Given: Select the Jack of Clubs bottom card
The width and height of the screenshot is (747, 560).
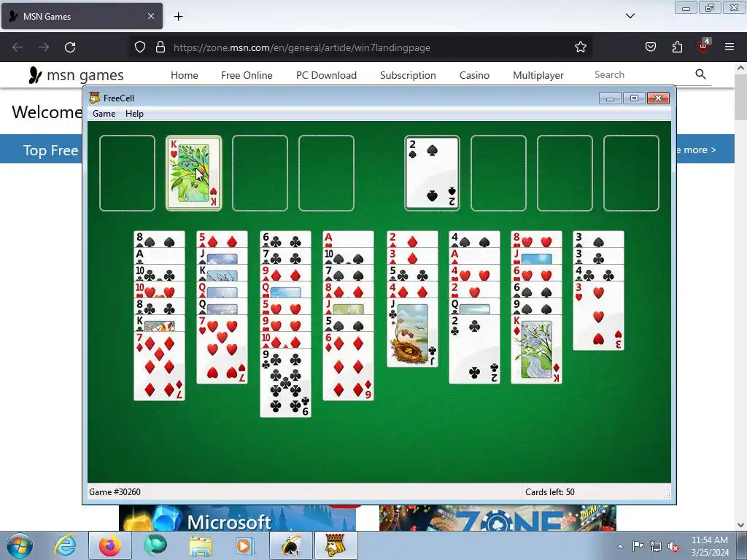Looking at the screenshot, I should pyautogui.click(x=413, y=332).
